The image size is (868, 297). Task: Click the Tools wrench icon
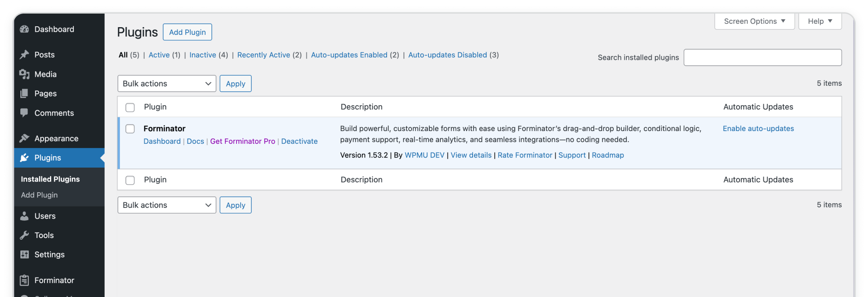pos(25,235)
